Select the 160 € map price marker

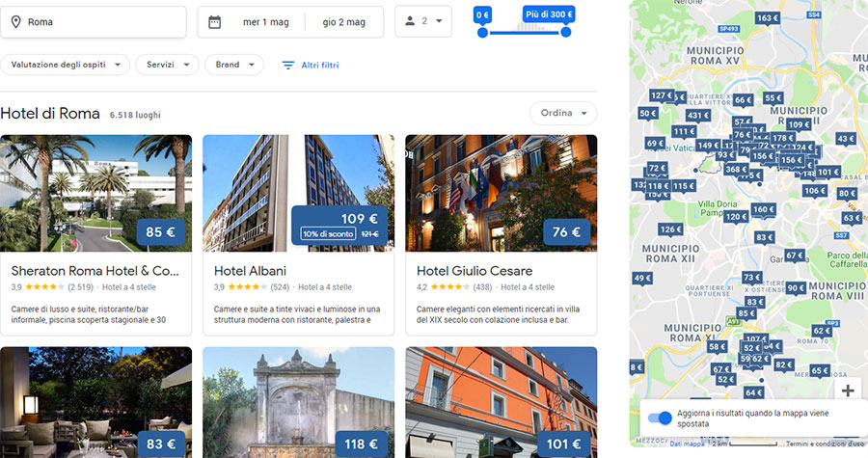point(764,209)
